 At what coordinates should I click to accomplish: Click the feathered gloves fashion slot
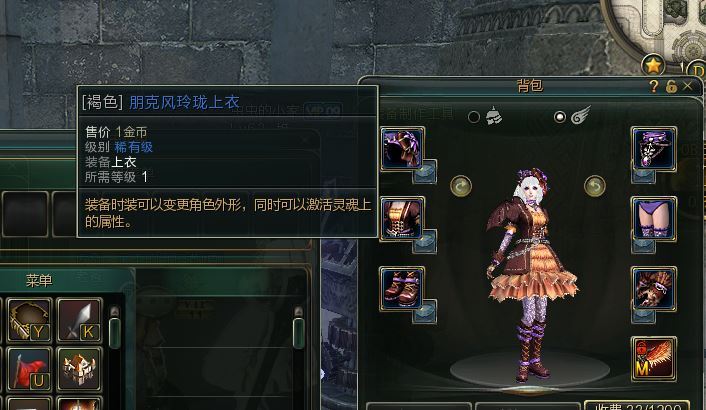click(654, 289)
